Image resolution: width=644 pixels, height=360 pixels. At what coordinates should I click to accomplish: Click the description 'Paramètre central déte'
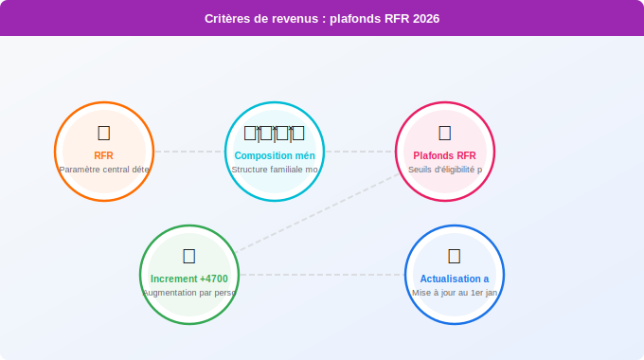pos(104,170)
